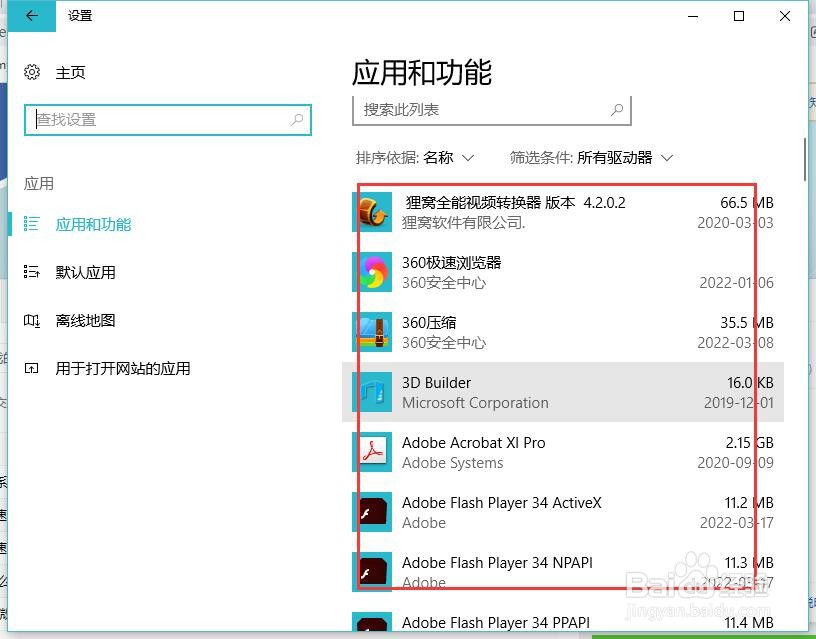
Task: Select the 3D Builder entry
Action: (563, 392)
